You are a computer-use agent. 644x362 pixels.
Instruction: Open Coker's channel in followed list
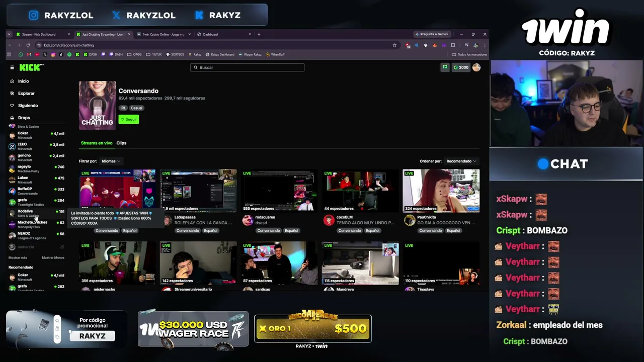click(x=37, y=135)
